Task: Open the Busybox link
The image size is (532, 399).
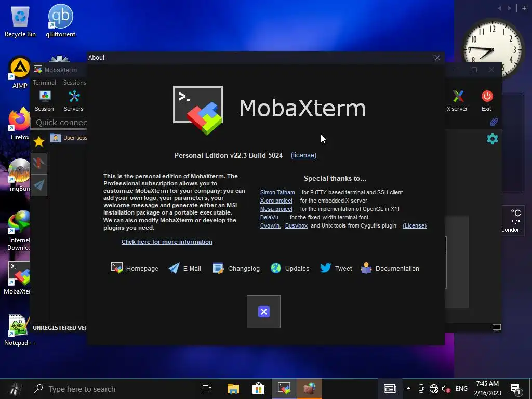Action: [x=296, y=225]
